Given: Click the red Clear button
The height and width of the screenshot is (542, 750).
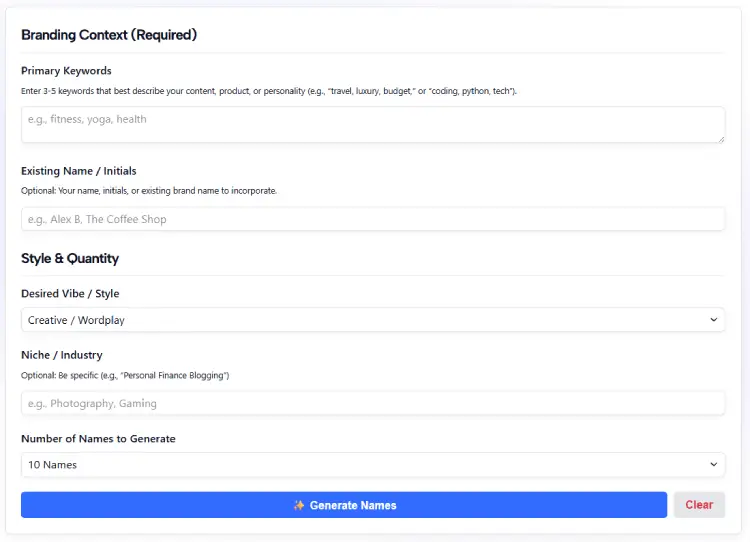Looking at the screenshot, I should coord(699,505).
